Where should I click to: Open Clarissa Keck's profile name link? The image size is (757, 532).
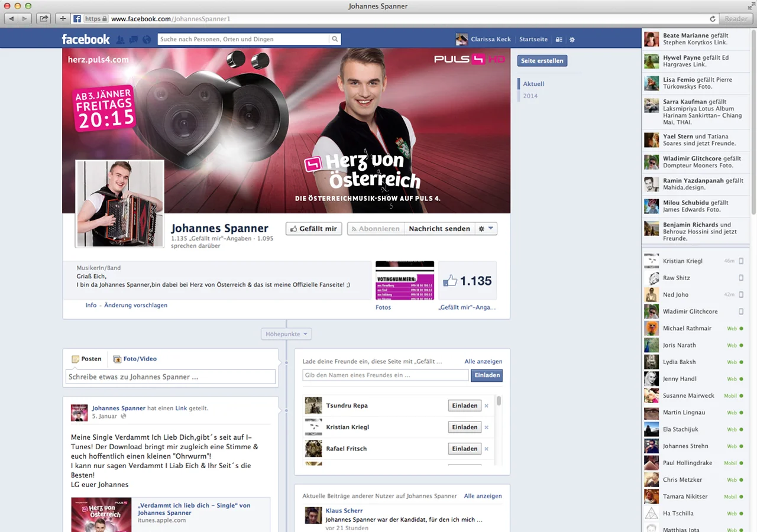point(491,40)
